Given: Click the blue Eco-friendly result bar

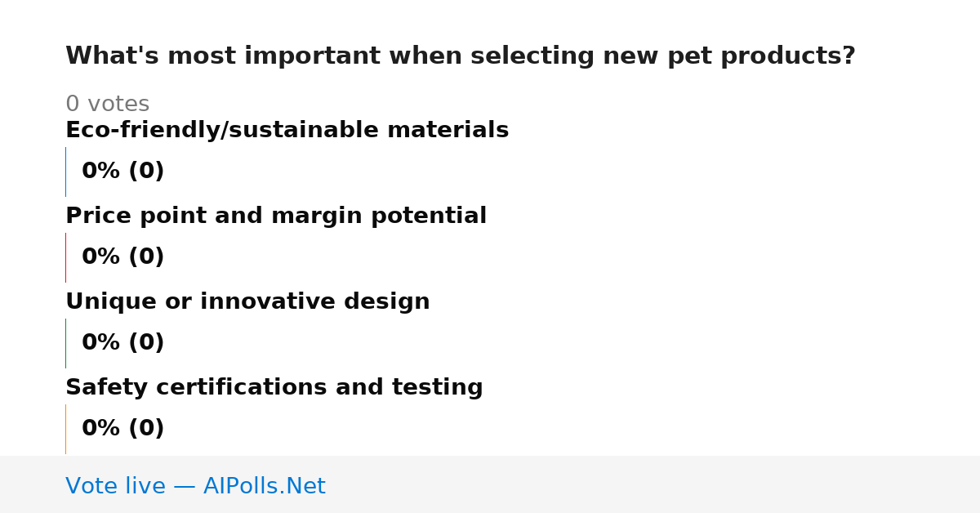Looking at the screenshot, I should [x=66, y=172].
